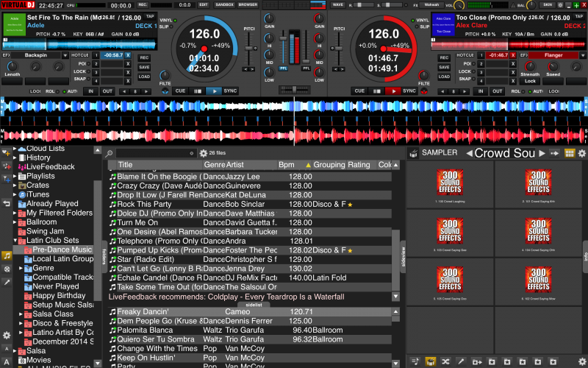
Task: Click the LOAD button on deck 2
Action: coord(444,77)
